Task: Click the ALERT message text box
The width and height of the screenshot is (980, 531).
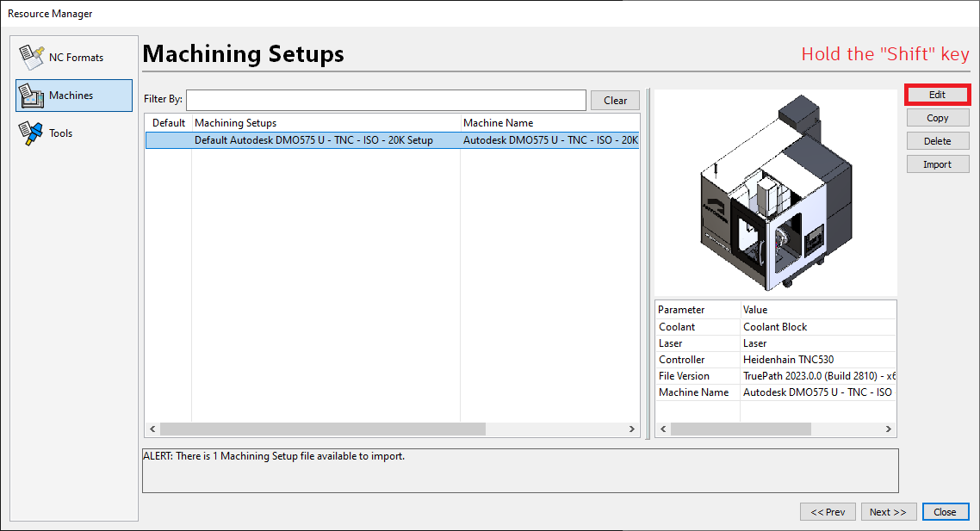Action: 520,471
